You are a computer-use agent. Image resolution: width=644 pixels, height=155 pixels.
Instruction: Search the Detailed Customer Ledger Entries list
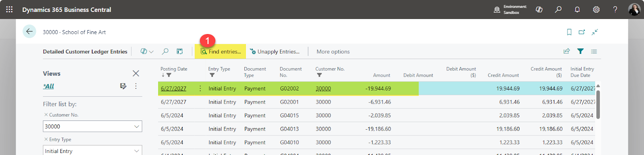165,51
